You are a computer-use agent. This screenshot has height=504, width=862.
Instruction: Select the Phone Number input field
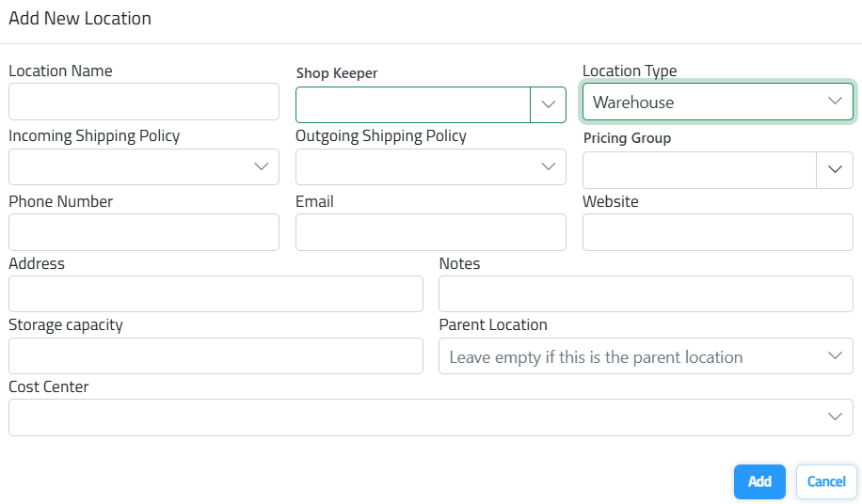[x=144, y=232]
